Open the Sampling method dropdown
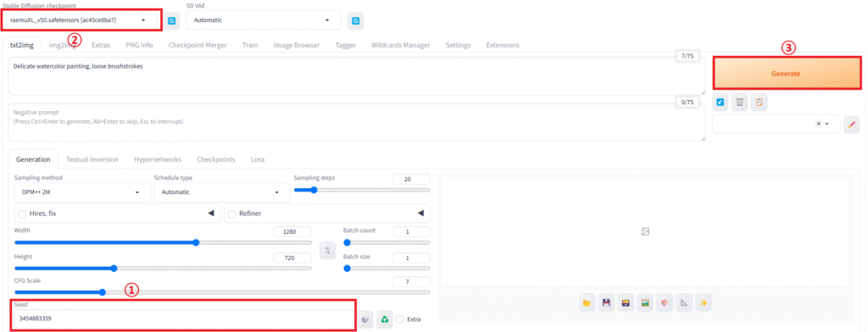868x332 pixels. (82, 192)
